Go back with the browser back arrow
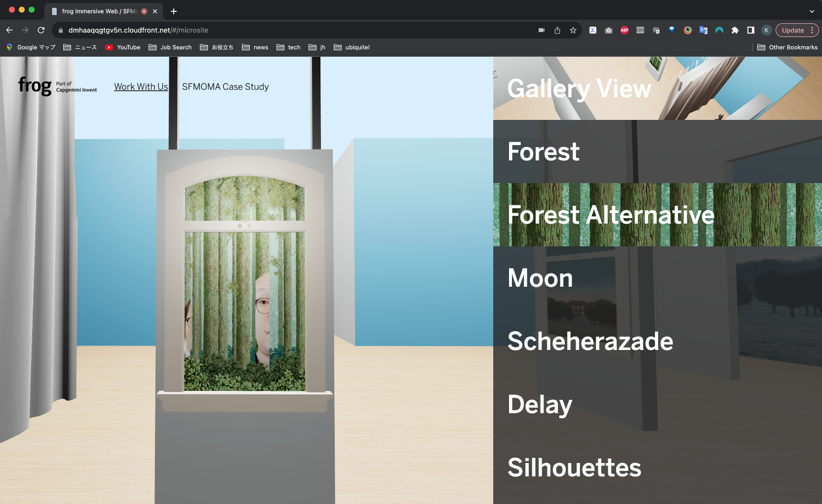The width and height of the screenshot is (822, 504). pos(9,30)
